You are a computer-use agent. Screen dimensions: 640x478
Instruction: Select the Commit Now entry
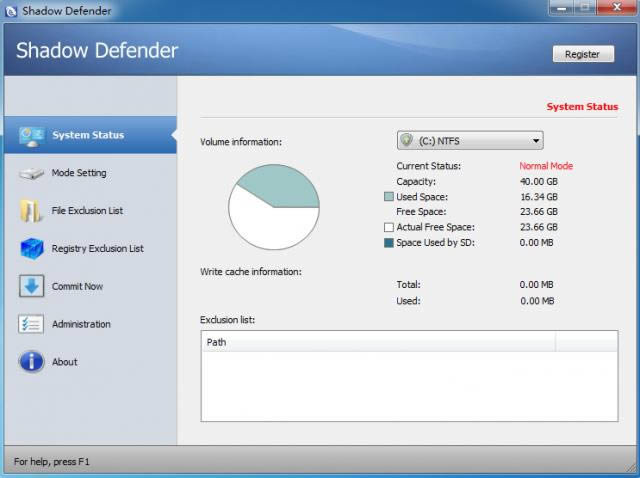pos(77,287)
